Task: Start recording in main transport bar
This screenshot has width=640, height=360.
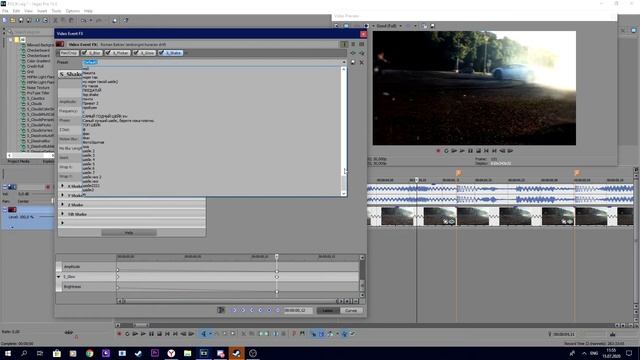Action: tap(119, 334)
